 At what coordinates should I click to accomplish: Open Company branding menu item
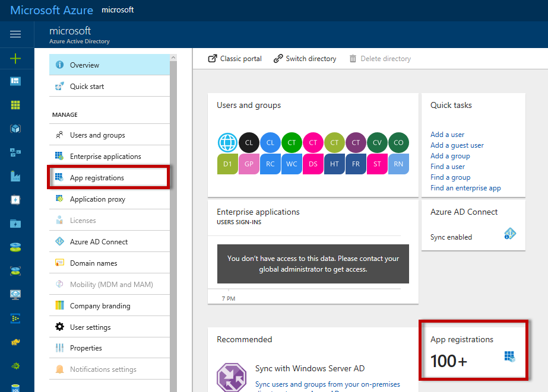(x=109, y=306)
